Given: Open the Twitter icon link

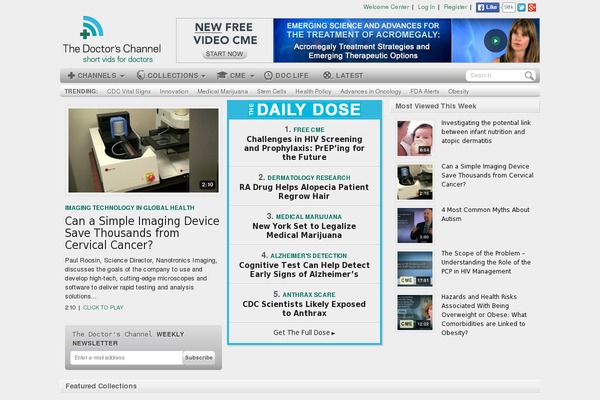Looking at the screenshot, I should click(521, 7).
